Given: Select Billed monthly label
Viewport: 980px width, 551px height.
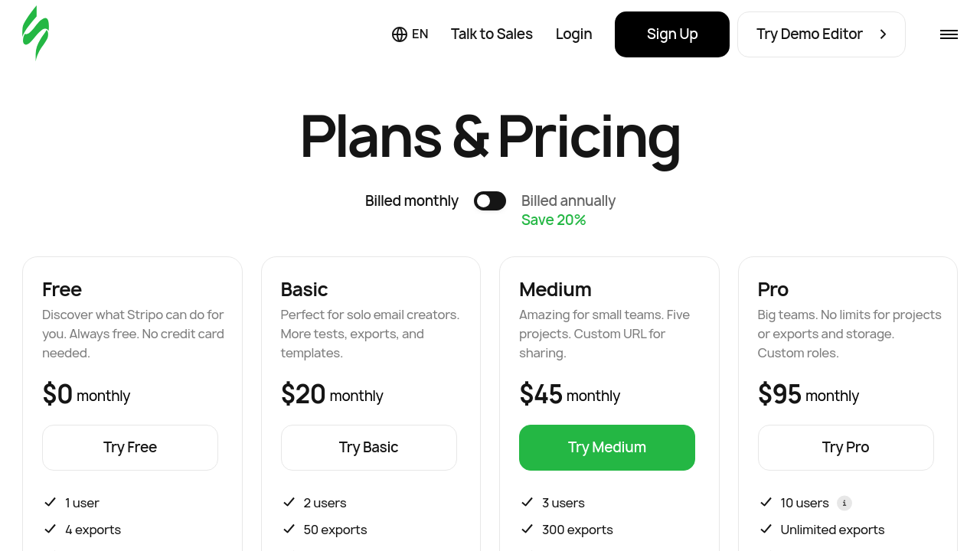Looking at the screenshot, I should (411, 201).
